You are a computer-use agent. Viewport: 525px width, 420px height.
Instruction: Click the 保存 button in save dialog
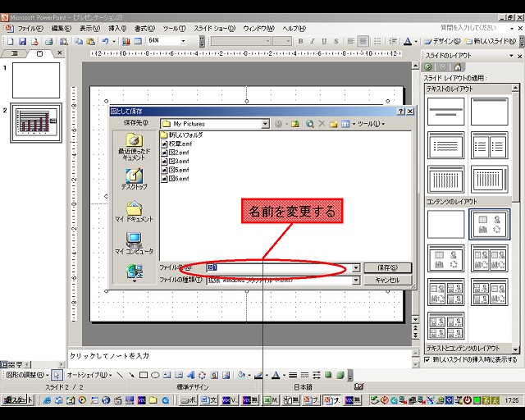point(387,267)
